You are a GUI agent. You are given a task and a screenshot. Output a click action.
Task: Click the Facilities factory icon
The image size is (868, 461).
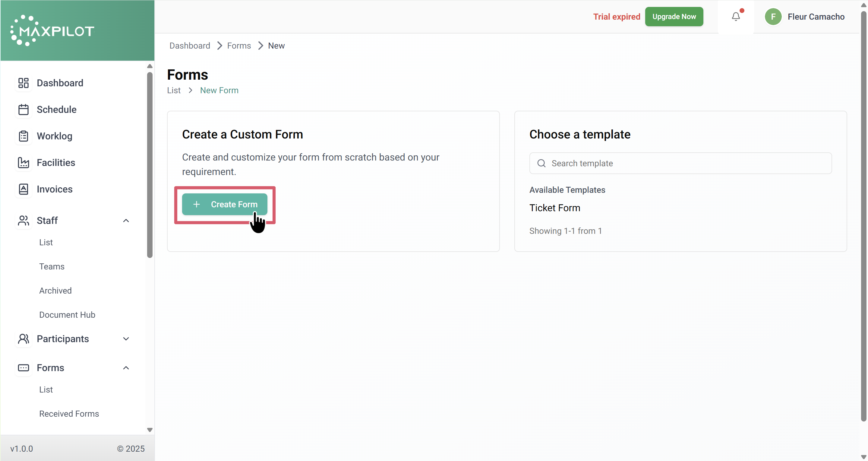click(23, 163)
